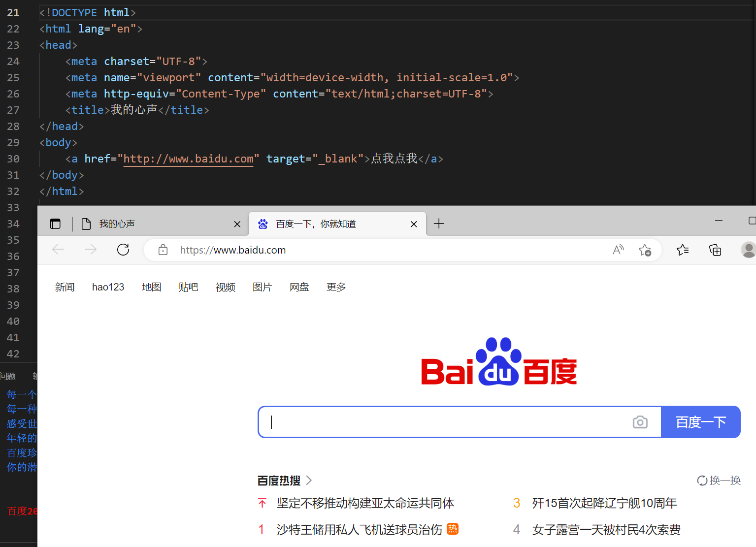Screen dimensions: 756x547
Task: Open the Favorites list star icon
Action: [682, 250]
